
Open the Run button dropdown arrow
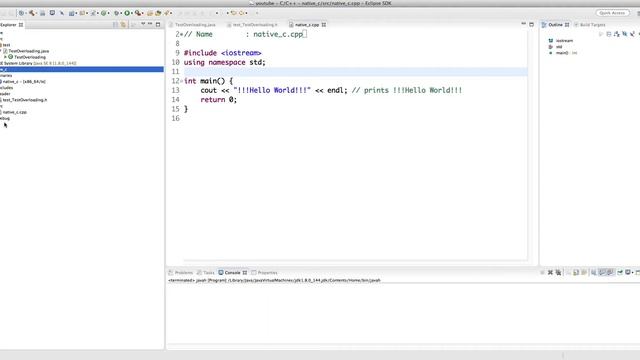pyautogui.click(x=132, y=13)
